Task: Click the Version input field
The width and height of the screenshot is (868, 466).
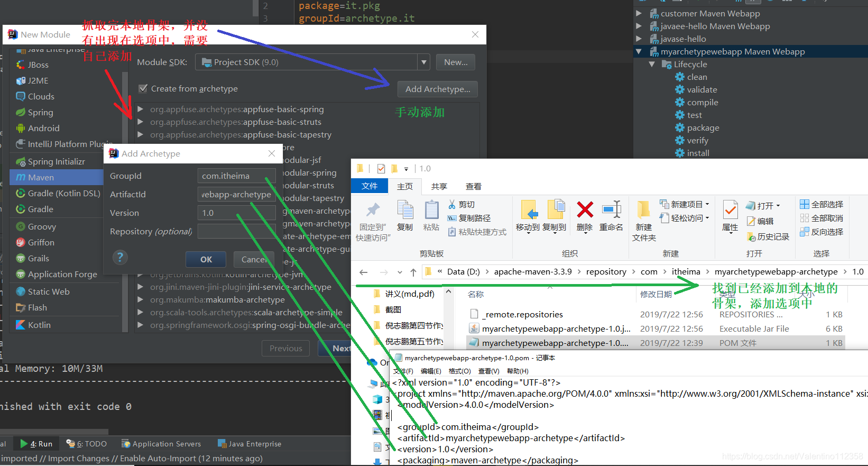Action: [236, 213]
